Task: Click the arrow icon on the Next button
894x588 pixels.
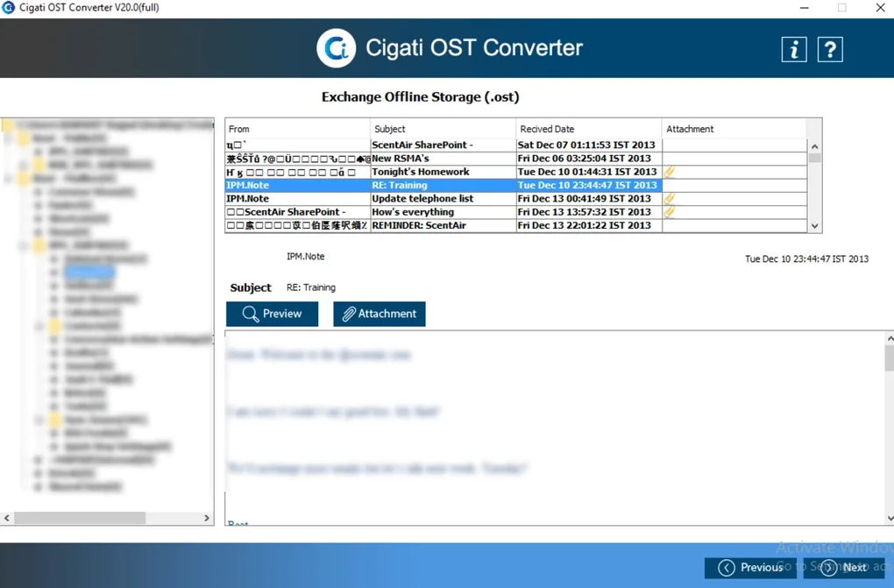Action: [x=829, y=568]
